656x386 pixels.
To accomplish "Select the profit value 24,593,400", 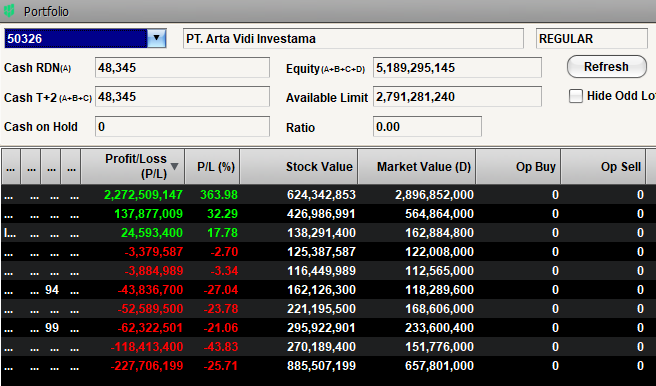I will pos(152,233).
